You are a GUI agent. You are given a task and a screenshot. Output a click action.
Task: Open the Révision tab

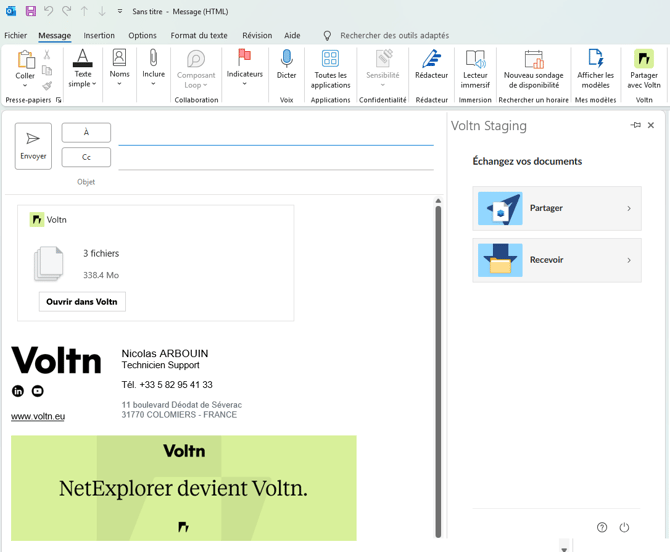(x=257, y=35)
